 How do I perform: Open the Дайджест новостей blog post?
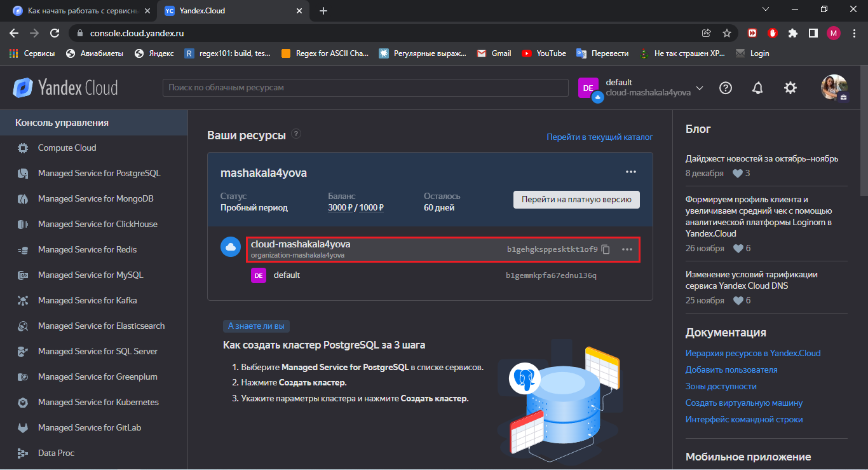[x=762, y=159]
